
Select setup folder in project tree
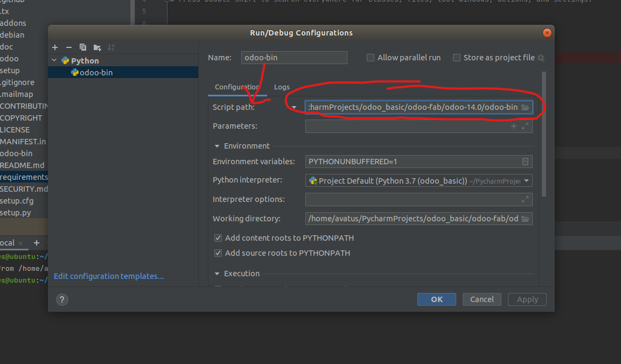tap(10, 71)
